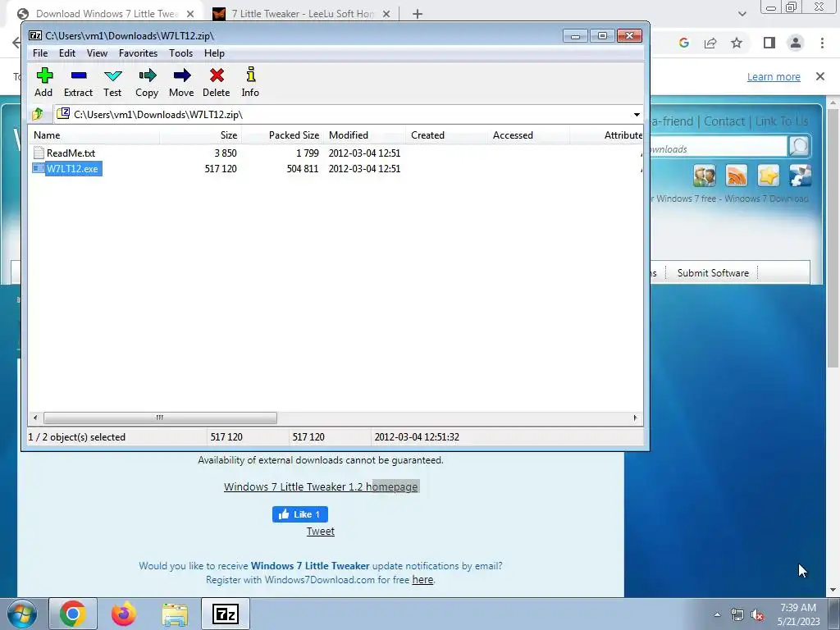Viewport: 840px width, 630px height.
Task: Click the yellow star favorites icon on webpage
Action: tap(768, 176)
